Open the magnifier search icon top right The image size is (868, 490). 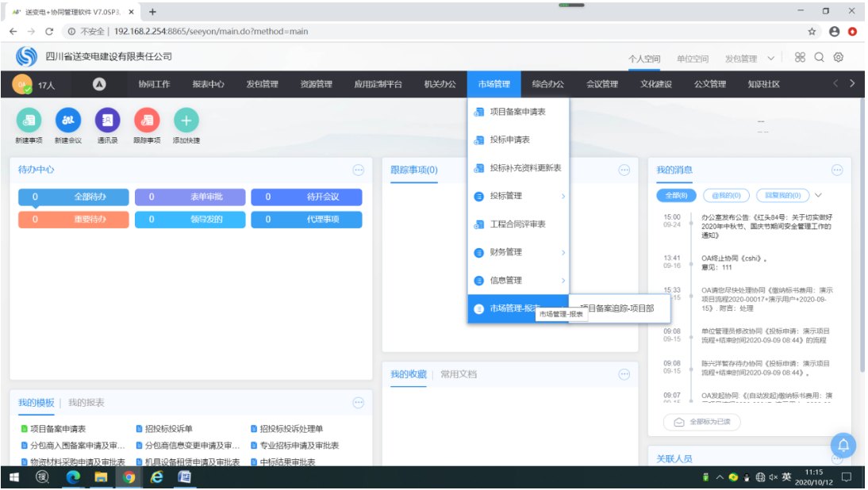818,58
